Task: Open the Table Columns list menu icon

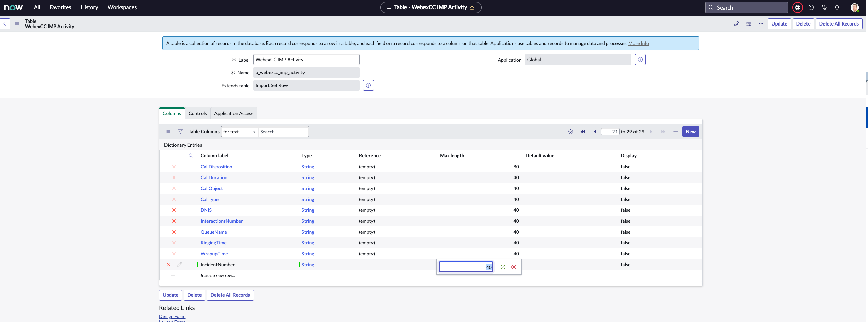Action: pyautogui.click(x=168, y=132)
